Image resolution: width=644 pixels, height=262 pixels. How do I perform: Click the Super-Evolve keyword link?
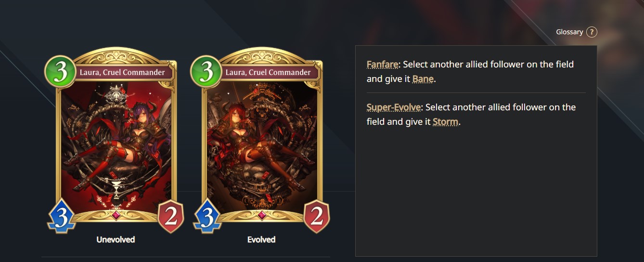click(394, 107)
